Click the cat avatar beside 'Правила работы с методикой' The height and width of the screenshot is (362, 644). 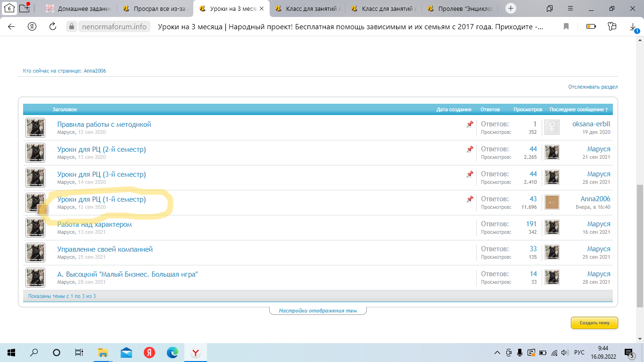(35, 128)
